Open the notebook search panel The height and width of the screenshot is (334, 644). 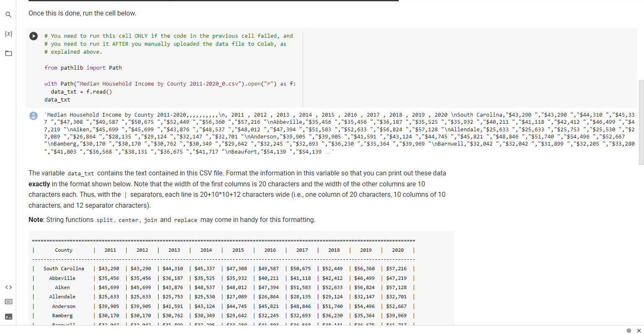click(x=8, y=14)
